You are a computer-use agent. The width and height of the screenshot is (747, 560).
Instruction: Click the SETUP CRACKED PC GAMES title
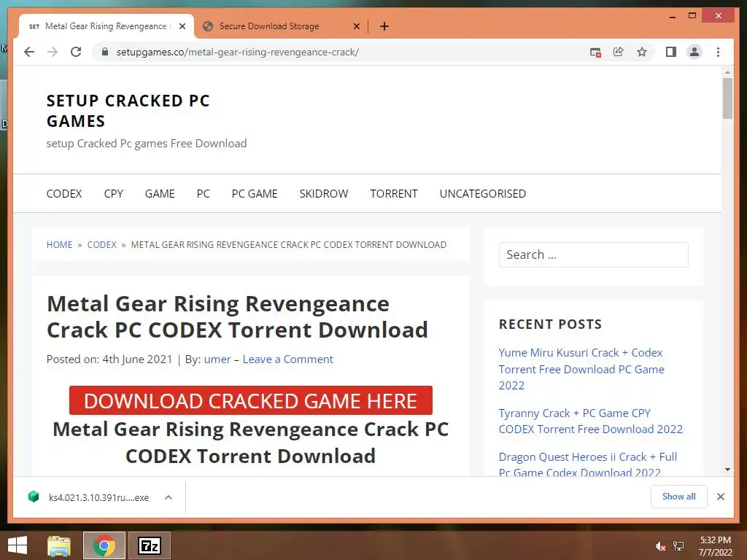click(128, 111)
